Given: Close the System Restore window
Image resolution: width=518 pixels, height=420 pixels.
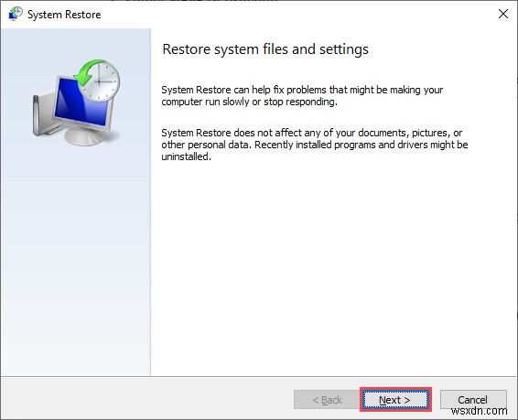Looking at the screenshot, I should pos(503,14).
